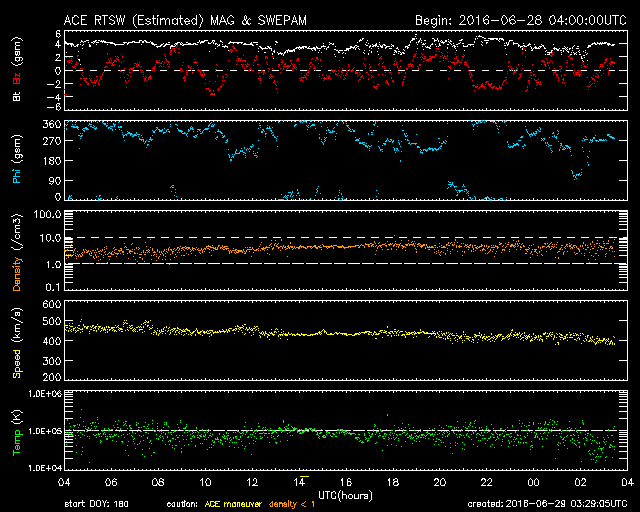This screenshot has height=512, width=640.
Task: Click the 08 hour tick label on x-axis
Action: pos(159,482)
